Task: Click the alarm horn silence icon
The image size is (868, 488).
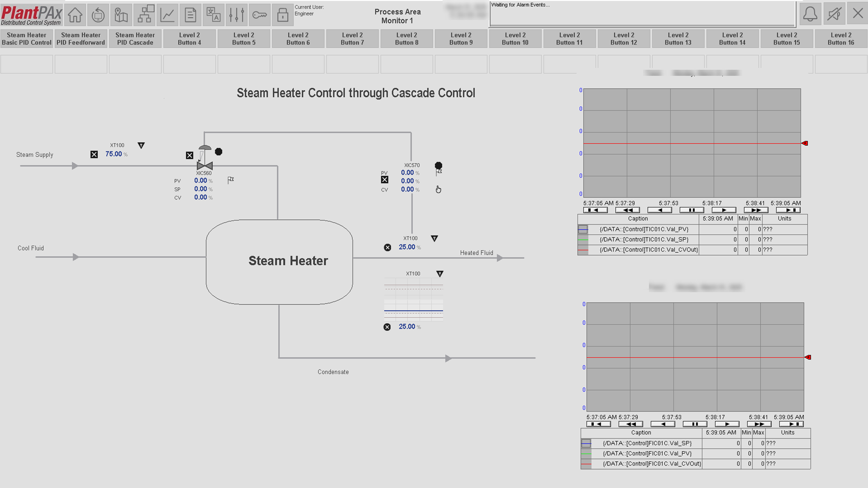Action: click(x=834, y=14)
